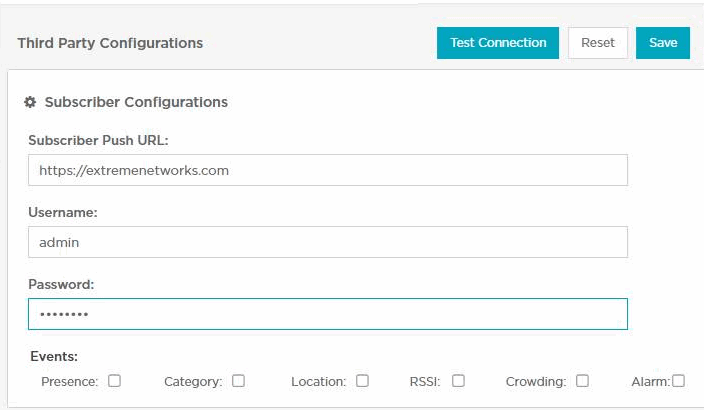This screenshot has width=704, height=410.
Task: Click the 'Username:' field label
Action: [62, 212]
